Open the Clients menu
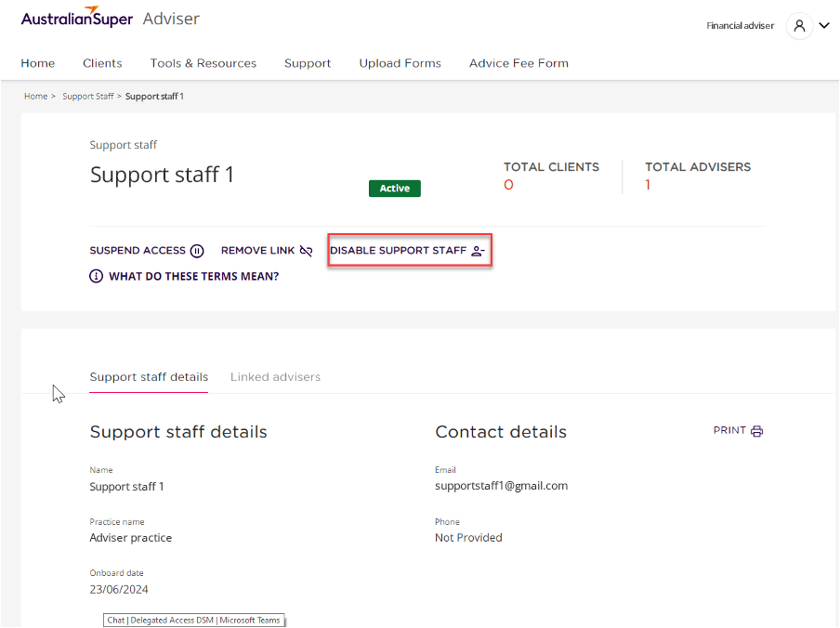The height and width of the screenshot is (628, 840). coord(102,63)
